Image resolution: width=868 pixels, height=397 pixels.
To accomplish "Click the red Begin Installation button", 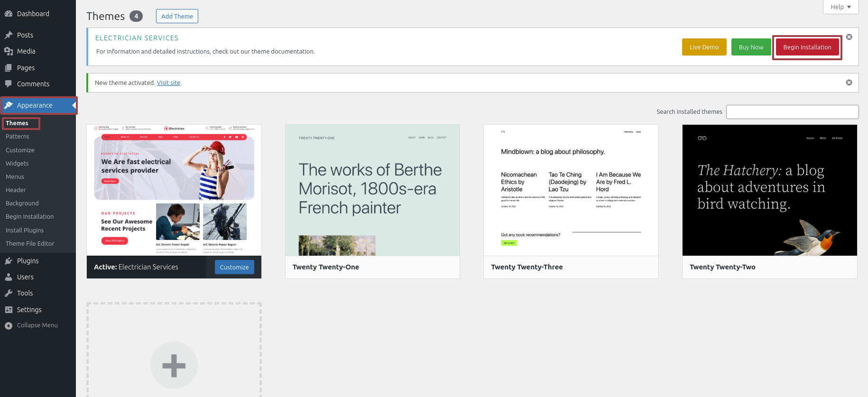I will [807, 47].
